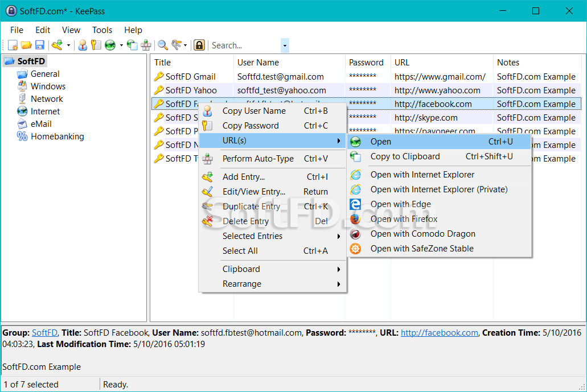Choose Open with Internet Explorer (Private)
The image size is (587, 392).
click(440, 189)
